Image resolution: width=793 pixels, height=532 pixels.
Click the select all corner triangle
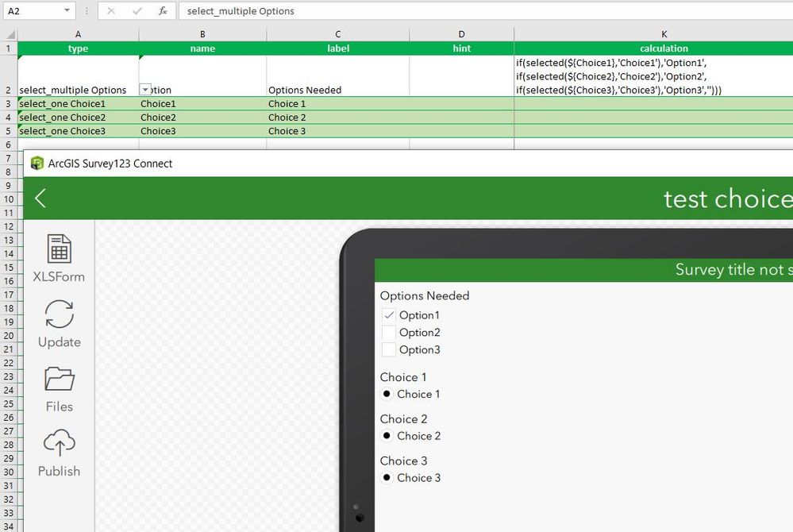[x=10, y=34]
